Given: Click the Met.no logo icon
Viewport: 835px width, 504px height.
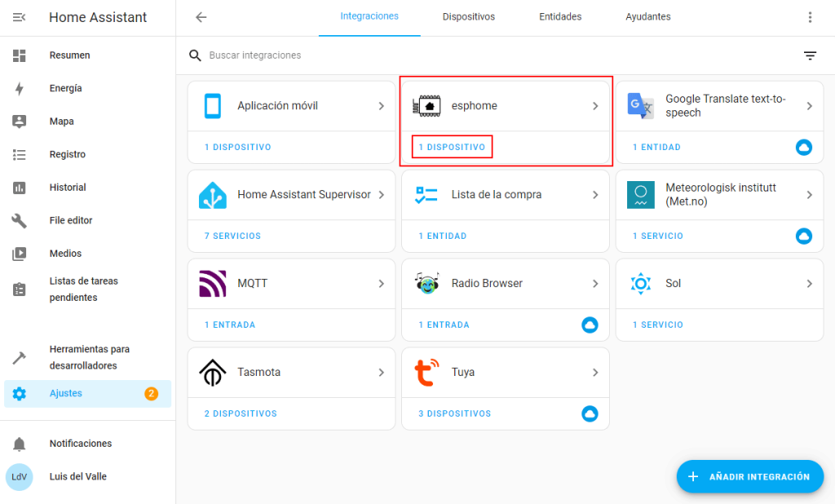Looking at the screenshot, I should pyautogui.click(x=641, y=195).
